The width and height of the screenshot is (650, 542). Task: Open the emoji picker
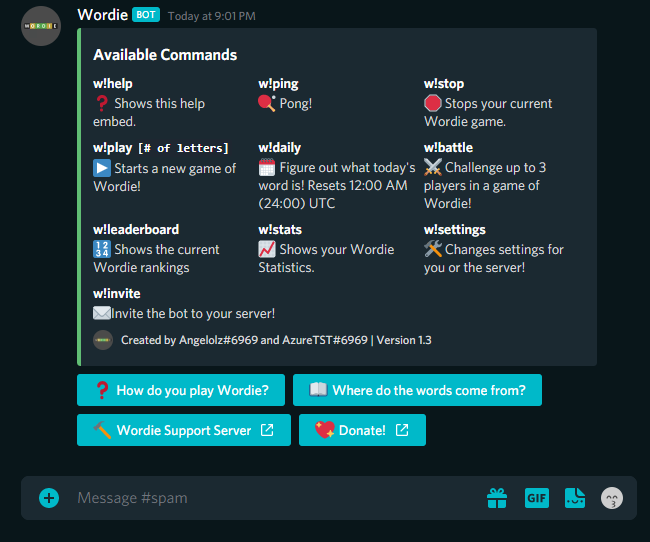(x=611, y=498)
